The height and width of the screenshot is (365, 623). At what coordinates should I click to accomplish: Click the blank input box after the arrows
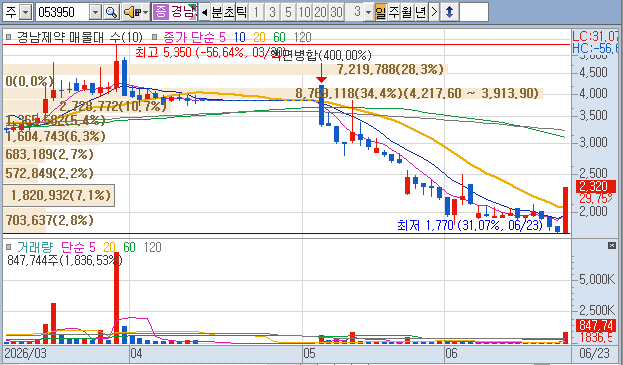(474, 12)
